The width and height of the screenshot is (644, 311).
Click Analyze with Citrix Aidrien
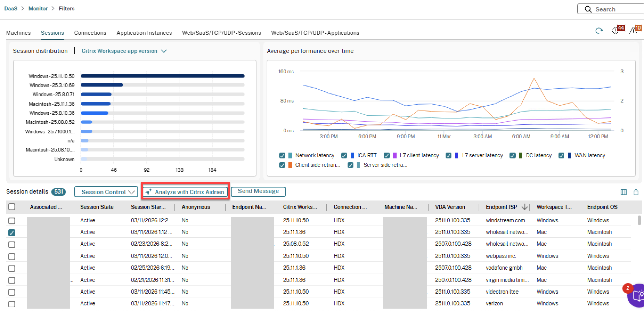[185, 192]
